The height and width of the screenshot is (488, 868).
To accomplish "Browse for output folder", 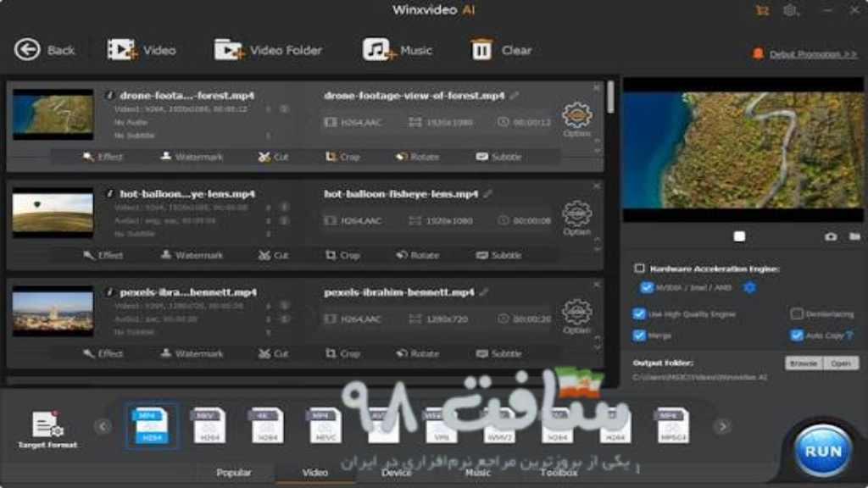I will 804,363.
